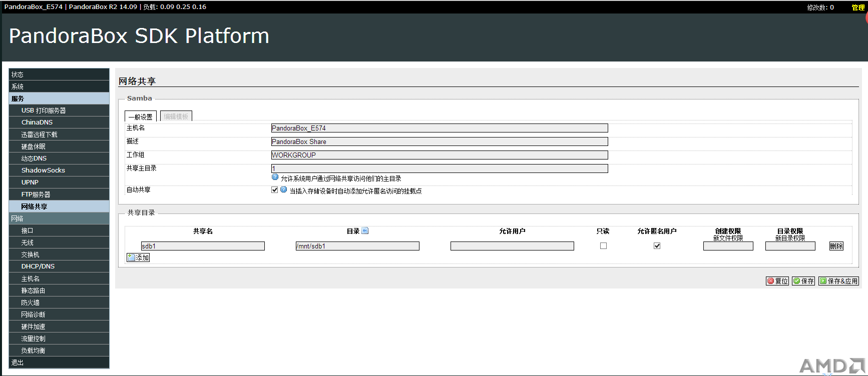Click the 创建权限 input field
This screenshot has width=868, height=376.
tap(728, 246)
